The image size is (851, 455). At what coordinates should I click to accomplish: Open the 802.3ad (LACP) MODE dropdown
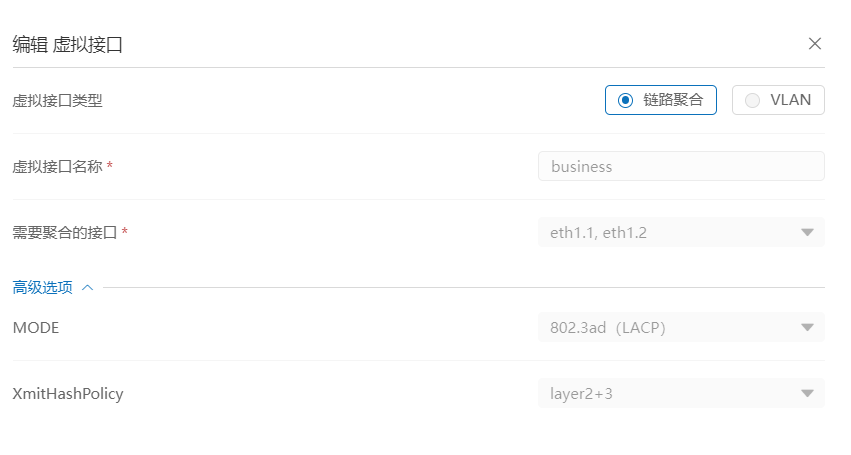[670, 327]
